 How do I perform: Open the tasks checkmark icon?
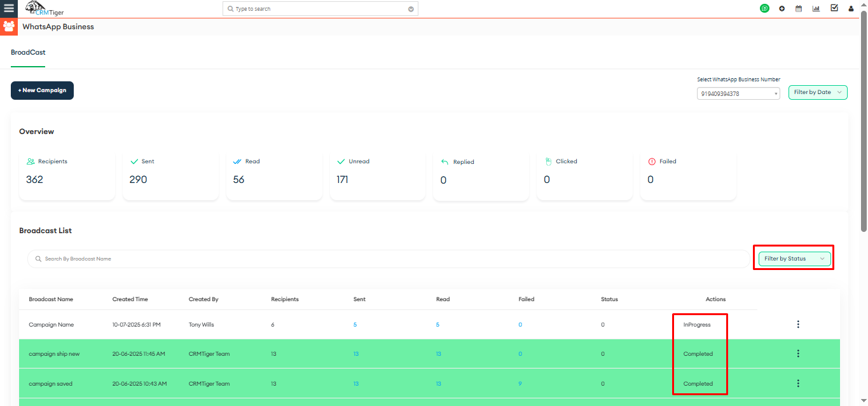pos(834,8)
